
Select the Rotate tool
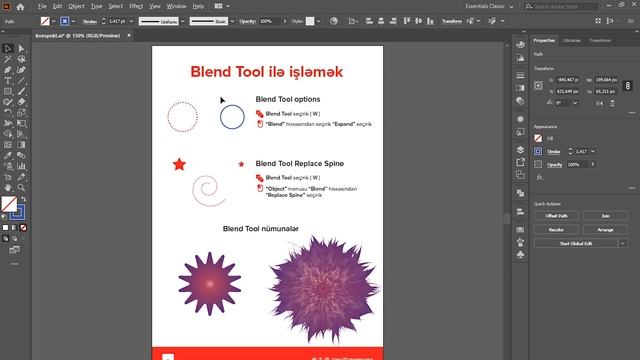pyautogui.click(x=8, y=112)
